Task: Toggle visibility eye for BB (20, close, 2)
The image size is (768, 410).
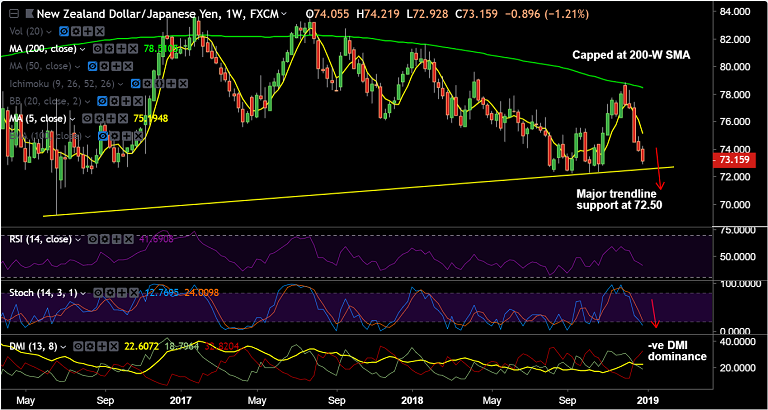Action: tap(102, 101)
